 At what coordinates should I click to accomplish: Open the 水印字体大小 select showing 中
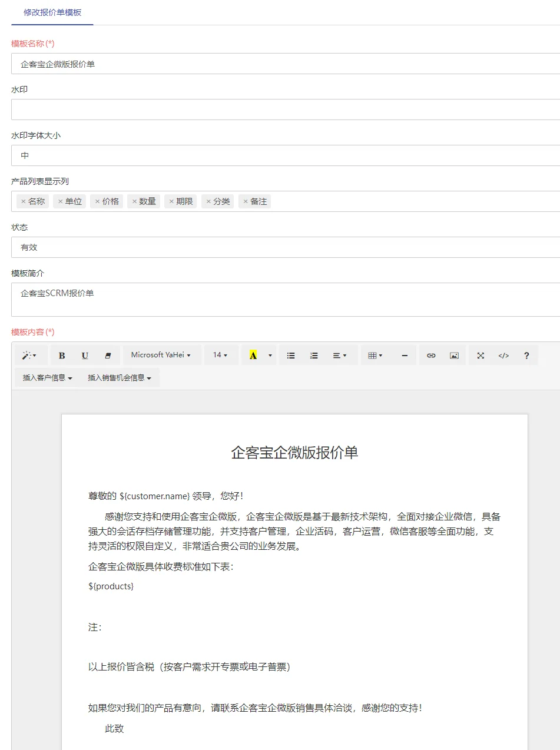(286, 155)
